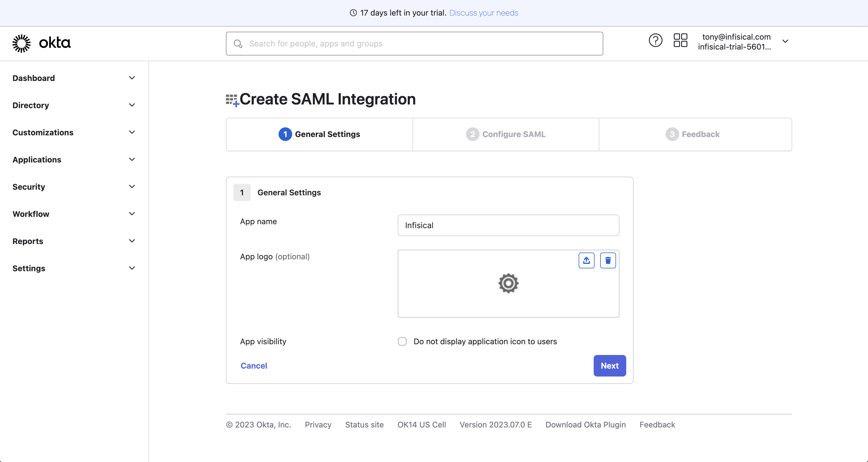Expand the Reports menu chevron
Viewport: 868px width, 462px height.
(132, 241)
